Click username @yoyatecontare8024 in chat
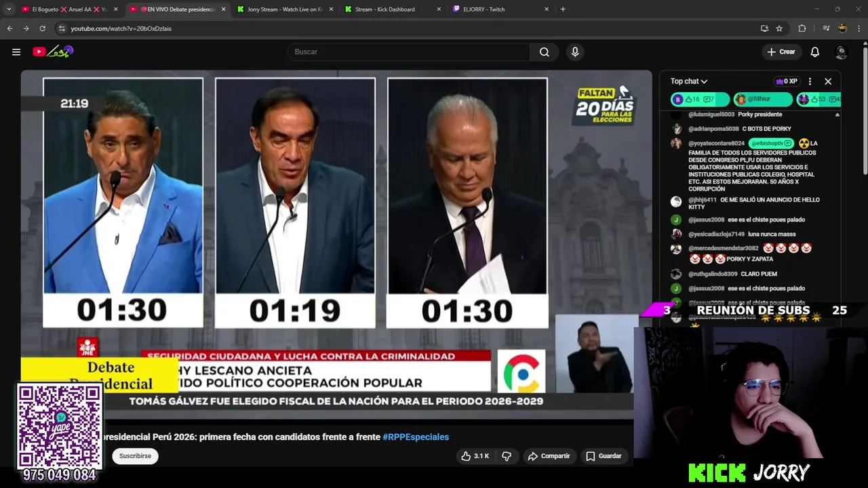This screenshot has height=488, width=868. coord(716,144)
